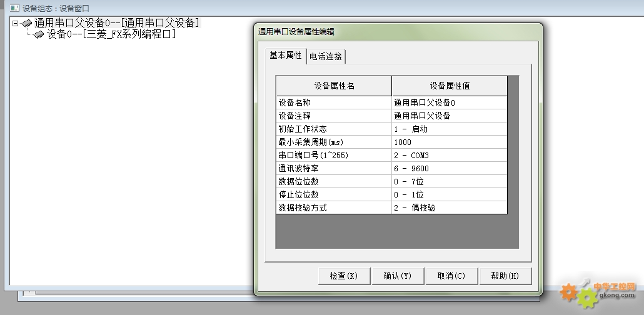Select the 0 - 7位 data bits value
The width and height of the screenshot is (644, 315).
[x=450, y=181]
